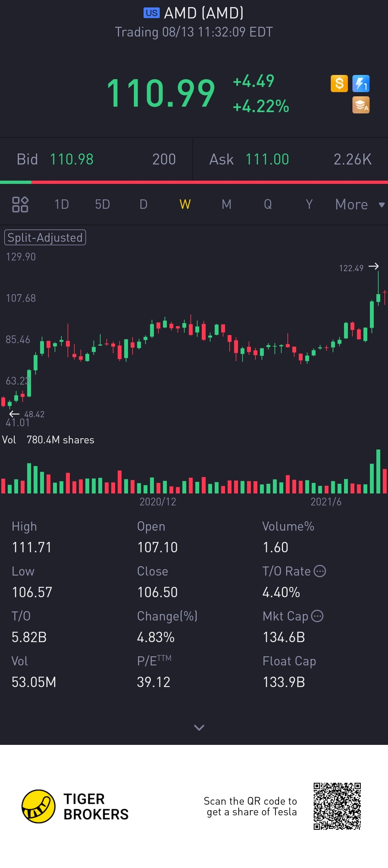Tap the Open value 107.10
The width and height of the screenshot is (388, 868).
(157, 547)
